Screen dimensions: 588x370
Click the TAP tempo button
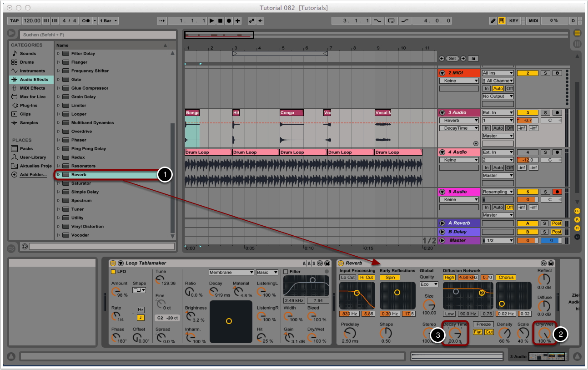tap(15, 21)
